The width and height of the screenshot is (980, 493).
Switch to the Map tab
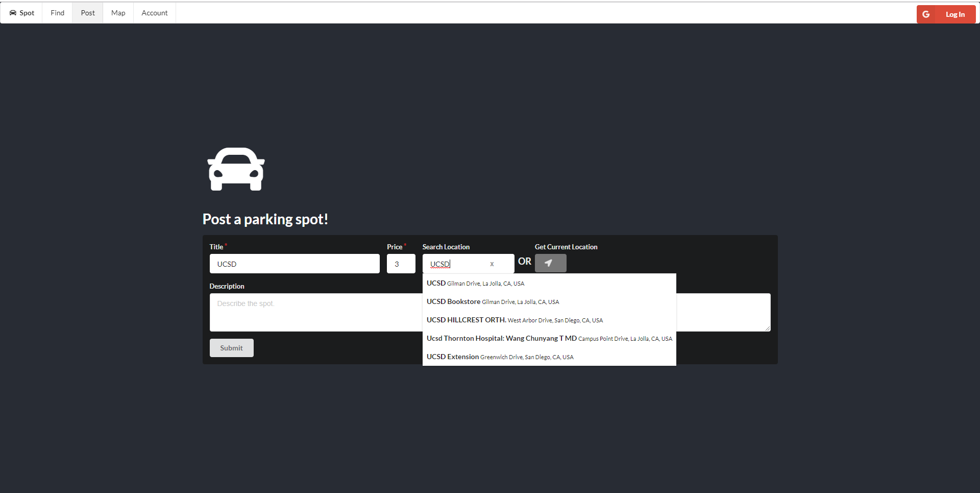pyautogui.click(x=118, y=13)
